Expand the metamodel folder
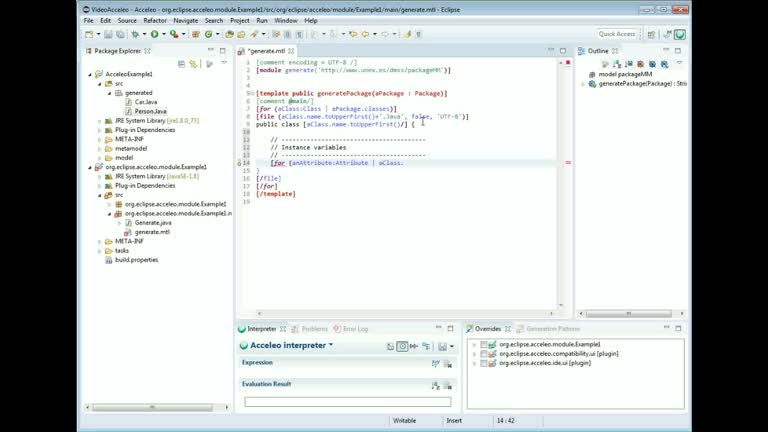This screenshot has height=432, width=768. tap(100, 149)
